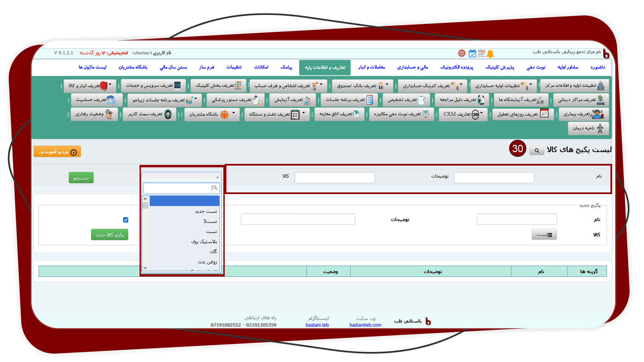644x362 pixels.
Task: Open the blue calendar check icon
Action: [x=472, y=53]
